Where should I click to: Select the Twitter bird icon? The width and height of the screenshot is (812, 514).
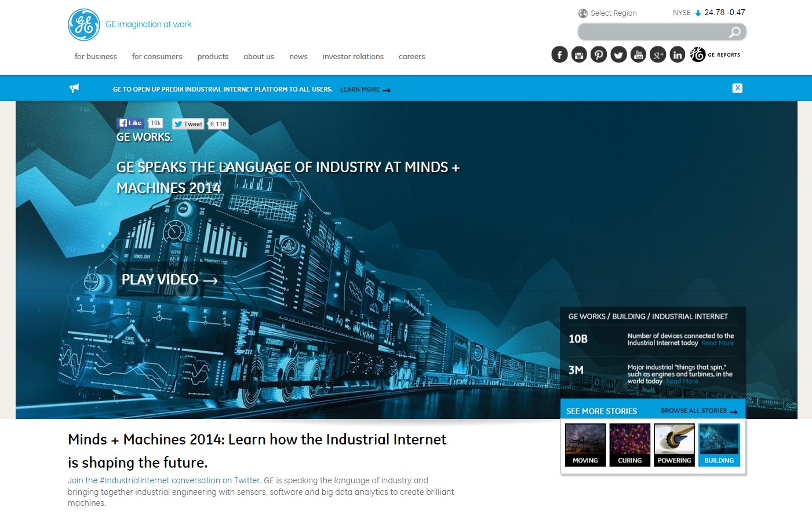[x=618, y=54]
